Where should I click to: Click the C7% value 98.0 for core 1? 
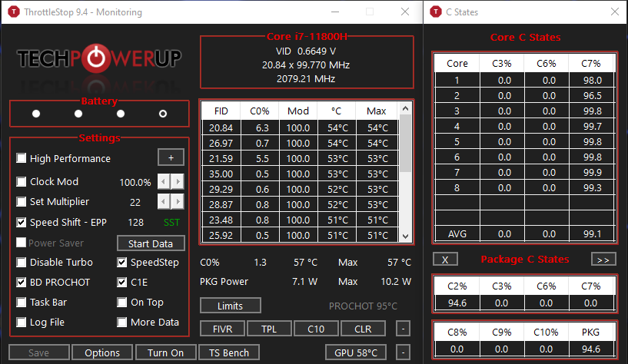click(x=593, y=81)
